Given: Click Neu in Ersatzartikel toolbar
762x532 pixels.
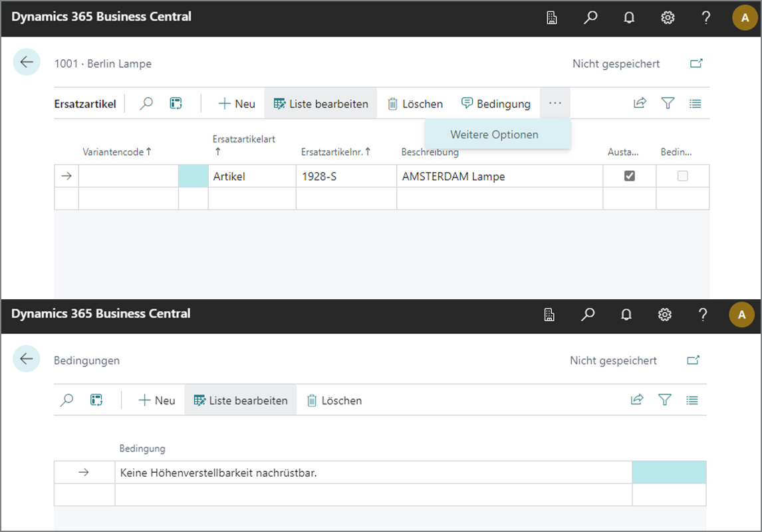Looking at the screenshot, I should click(237, 104).
